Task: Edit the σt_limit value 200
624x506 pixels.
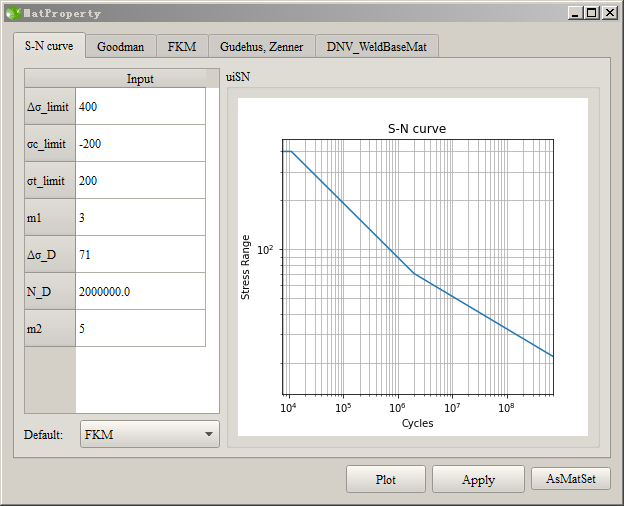Action: click(x=140, y=180)
